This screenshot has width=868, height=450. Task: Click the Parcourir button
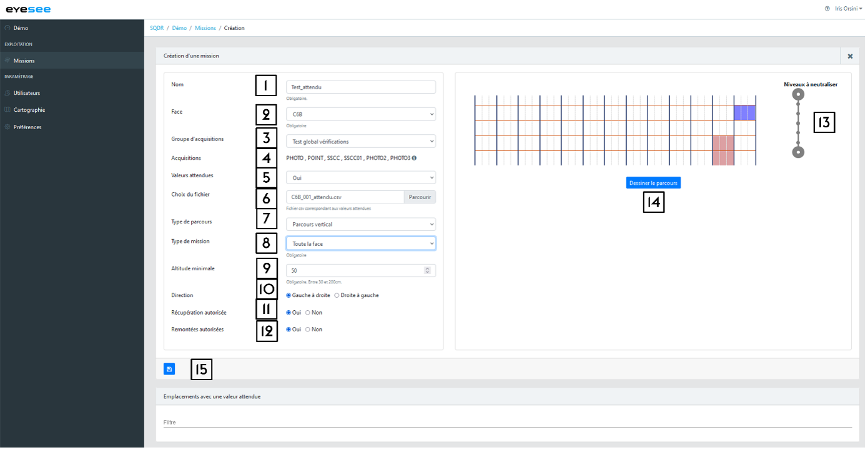pos(420,197)
